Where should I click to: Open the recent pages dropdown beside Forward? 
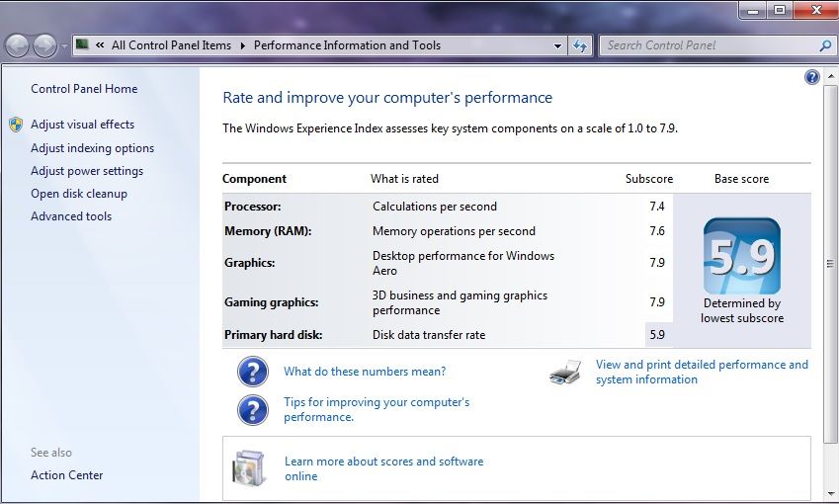click(64, 46)
